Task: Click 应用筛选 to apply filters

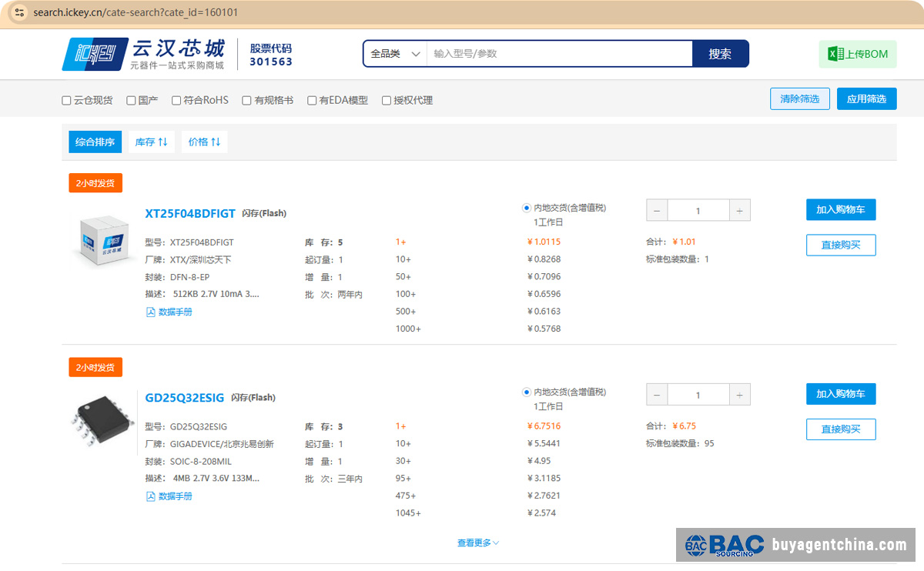Action: [867, 99]
